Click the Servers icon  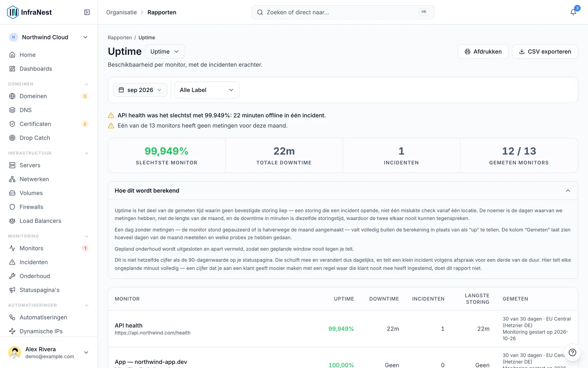(12, 165)
